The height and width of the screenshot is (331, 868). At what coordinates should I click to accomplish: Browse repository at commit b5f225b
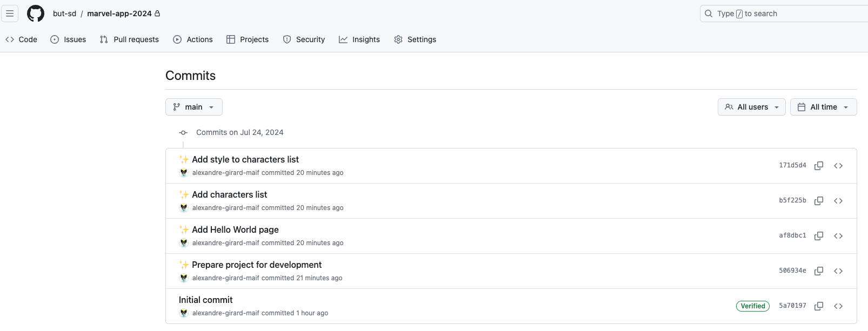click(x=838, y=201)
